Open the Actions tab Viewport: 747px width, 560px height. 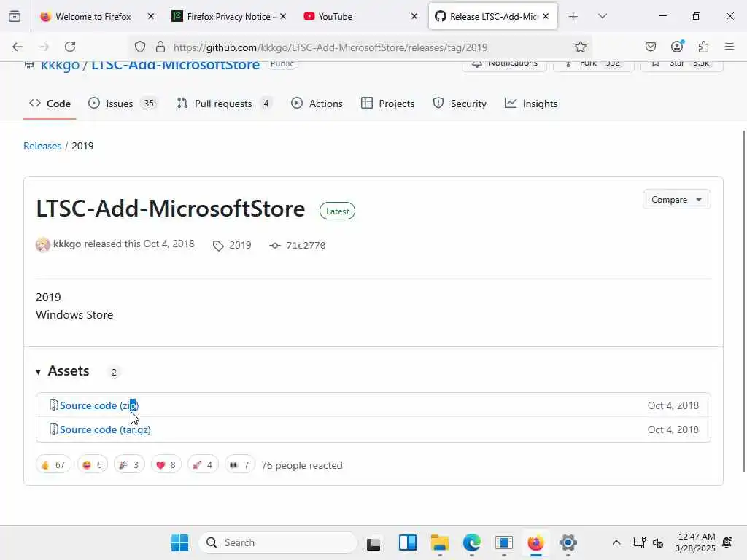pos(317,104)
